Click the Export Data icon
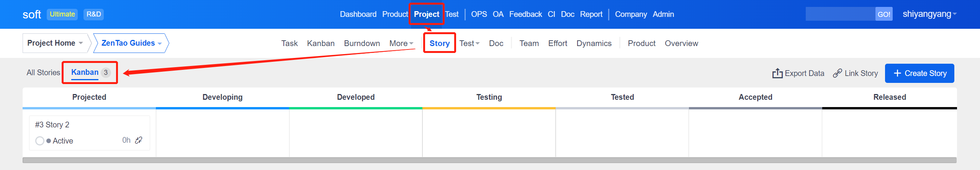This screenshot has width=980, height=170. tap(777, 73)
